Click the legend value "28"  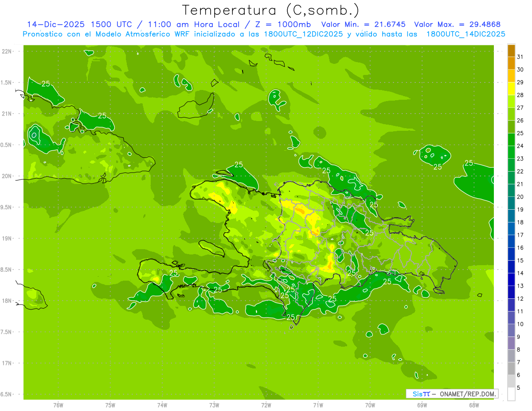click(x=520, y=95)
